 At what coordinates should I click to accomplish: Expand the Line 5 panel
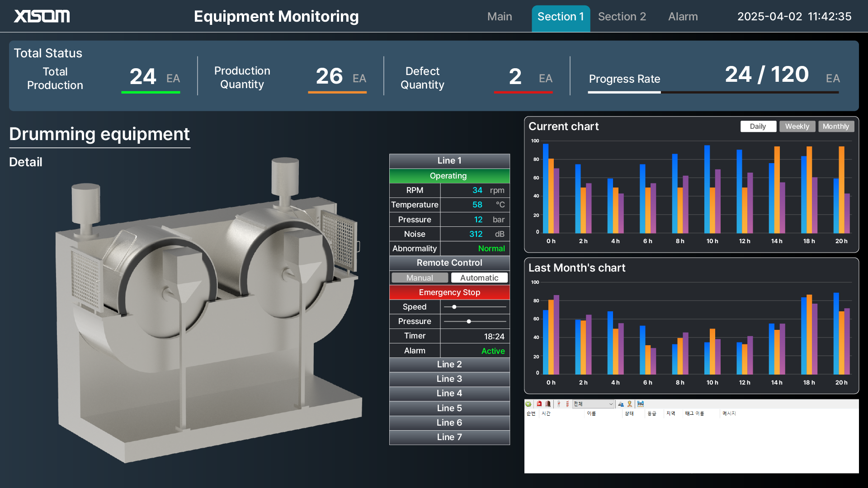tap(449, 408)
